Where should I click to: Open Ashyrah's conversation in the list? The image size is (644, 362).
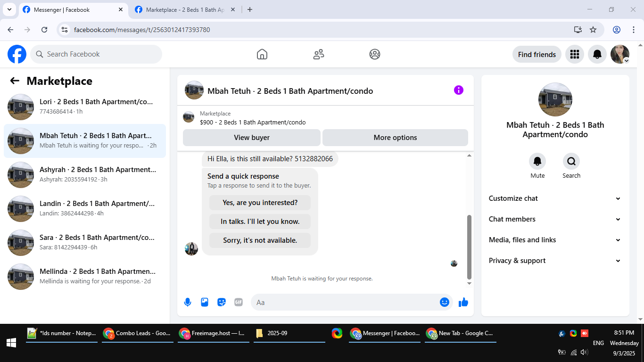[85, 175]
